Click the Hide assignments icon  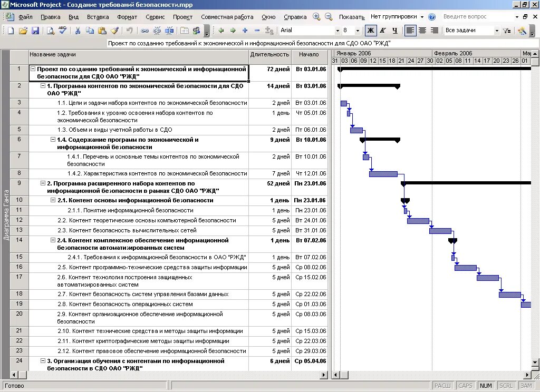click(269, 31)
